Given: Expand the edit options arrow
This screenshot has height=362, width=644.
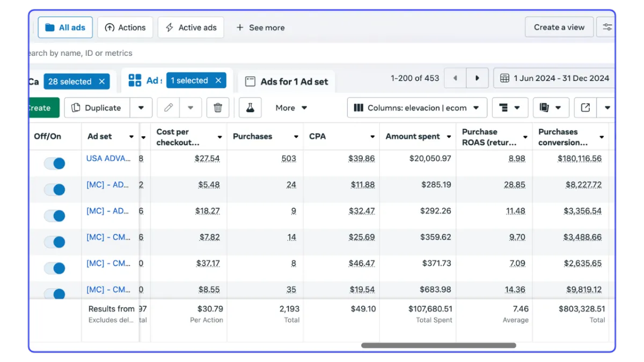Looking at the screenshot, I should (x=191, y=108).
